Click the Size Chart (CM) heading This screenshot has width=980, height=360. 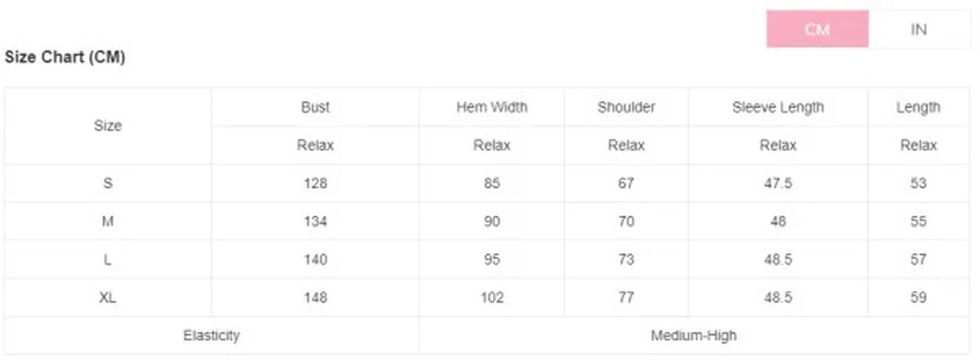coord(65,57)
